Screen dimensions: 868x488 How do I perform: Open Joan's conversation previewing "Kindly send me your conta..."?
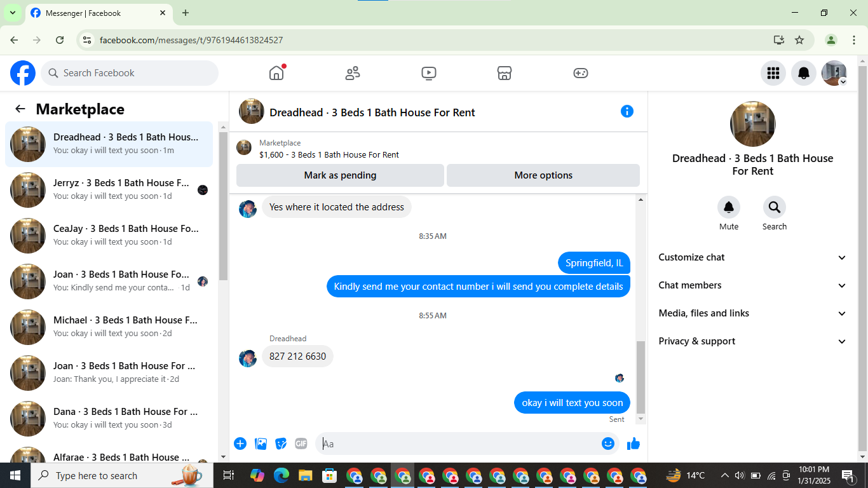point(109,281)
